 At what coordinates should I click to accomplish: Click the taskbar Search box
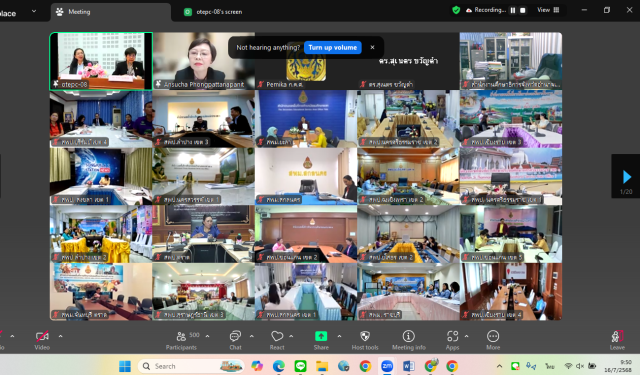coord(191,366)
